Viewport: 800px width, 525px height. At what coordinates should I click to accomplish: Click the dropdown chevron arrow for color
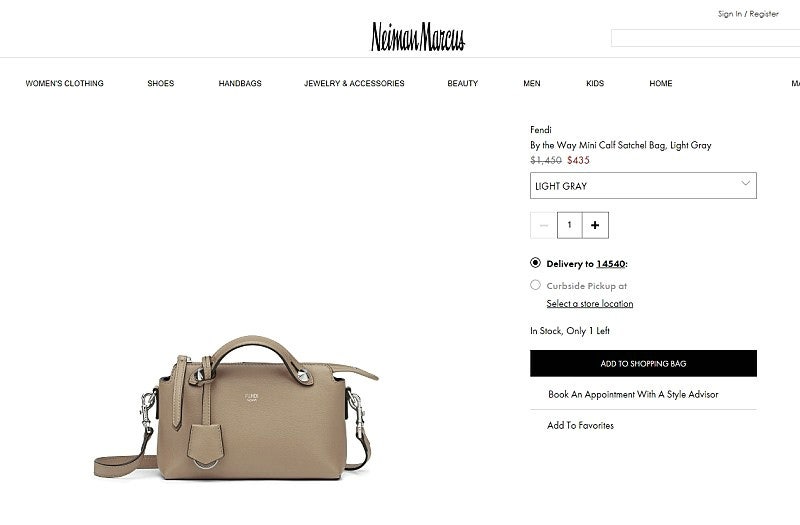click(745, 183)
